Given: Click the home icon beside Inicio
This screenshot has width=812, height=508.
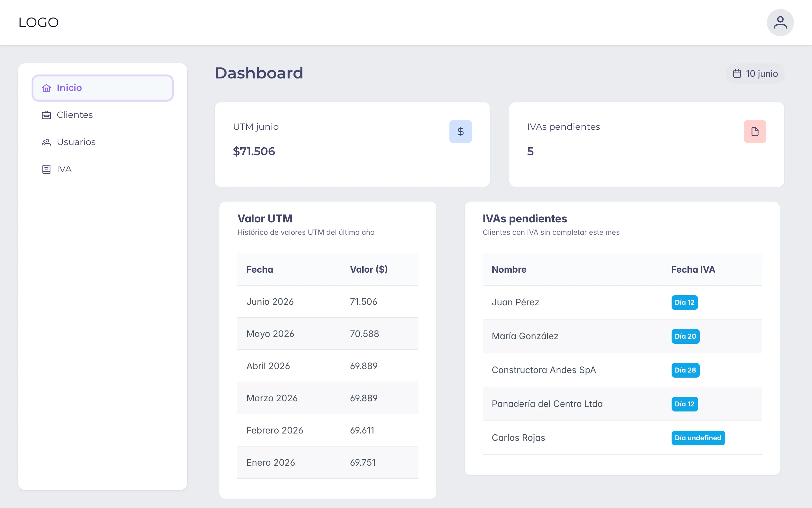Looking at the screenshot, I should coord(46,88).
